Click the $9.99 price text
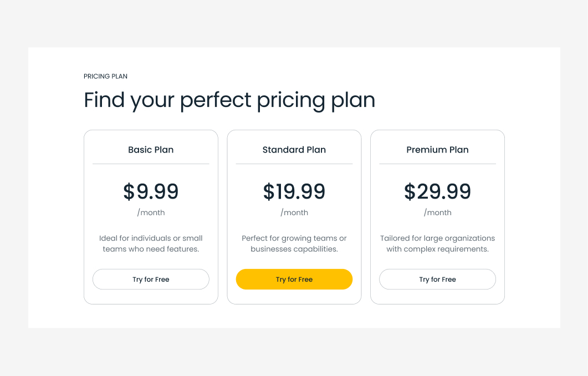 tap(151, 191)
